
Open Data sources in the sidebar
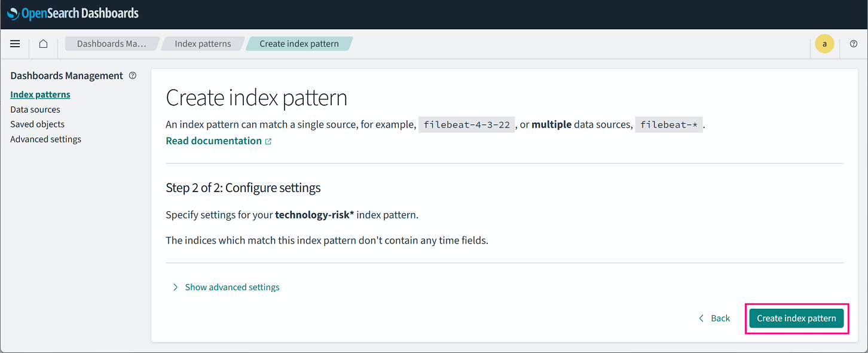[x=35, y=109]
